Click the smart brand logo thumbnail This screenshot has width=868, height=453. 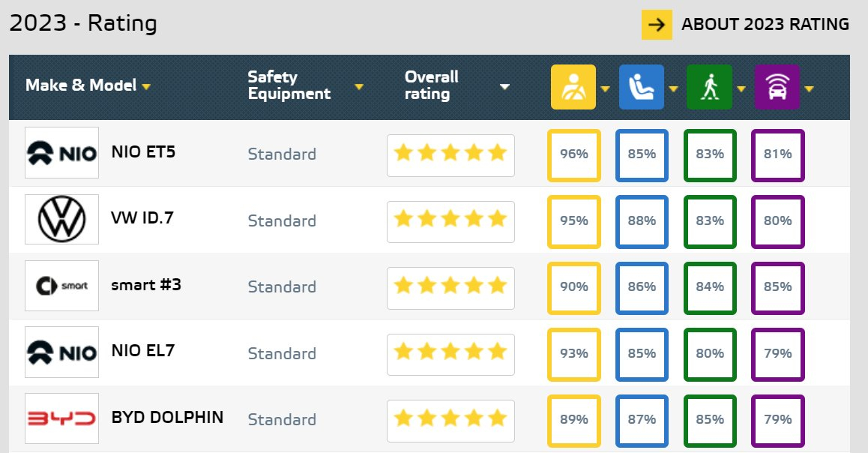(x=62, y=286)
